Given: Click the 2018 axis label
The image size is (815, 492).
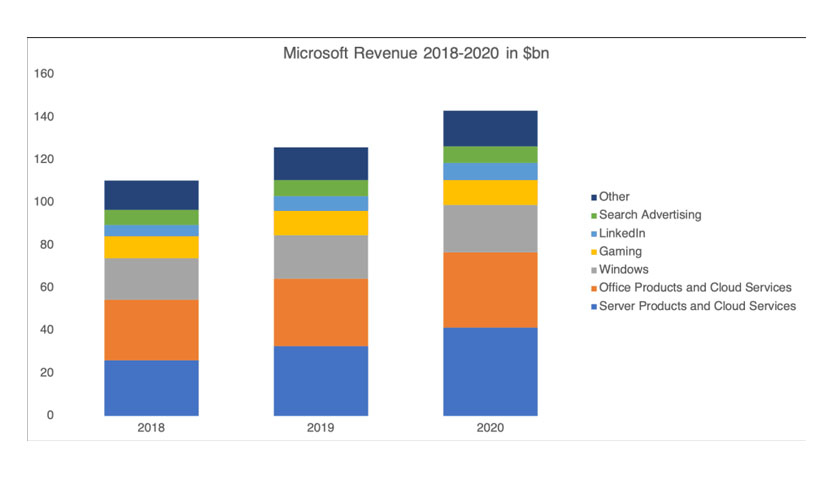Looking at the screenshot, I should 151,428.
